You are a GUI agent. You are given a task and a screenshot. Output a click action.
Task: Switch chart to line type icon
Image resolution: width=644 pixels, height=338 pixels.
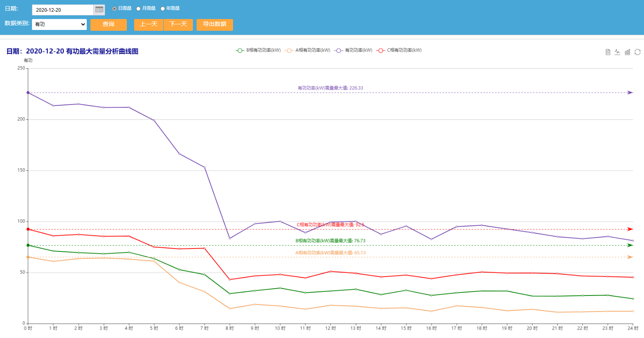click(x=617, y=52)
